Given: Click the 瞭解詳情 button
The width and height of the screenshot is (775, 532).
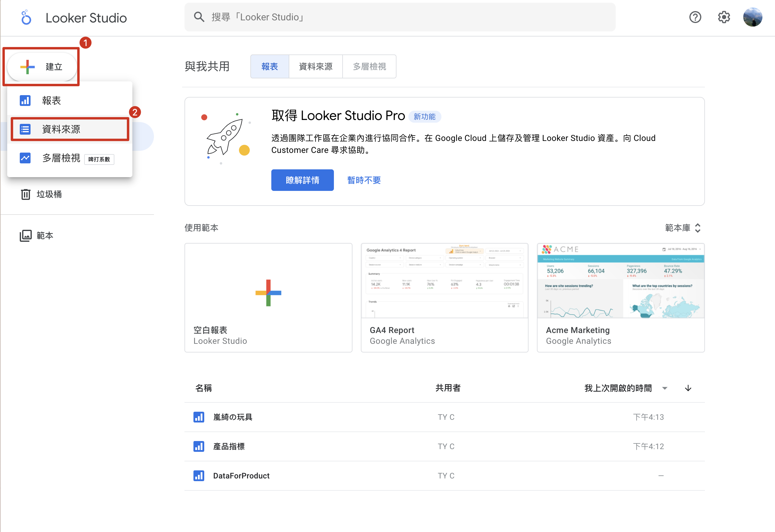Looking at the screenshot, I should (302, 180).
